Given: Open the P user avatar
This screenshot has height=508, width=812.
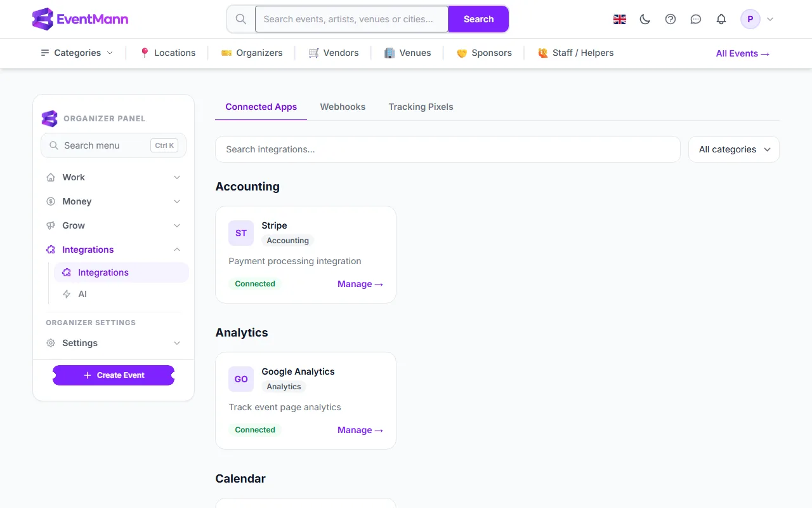Looking at the screenshot, I should 750,19.
